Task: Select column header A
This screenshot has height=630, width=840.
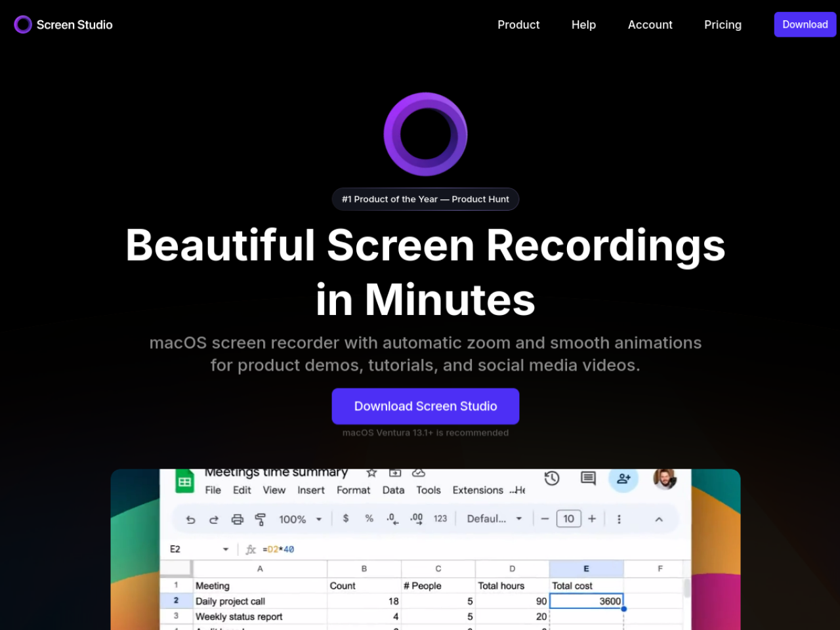Action: point(260,568)
